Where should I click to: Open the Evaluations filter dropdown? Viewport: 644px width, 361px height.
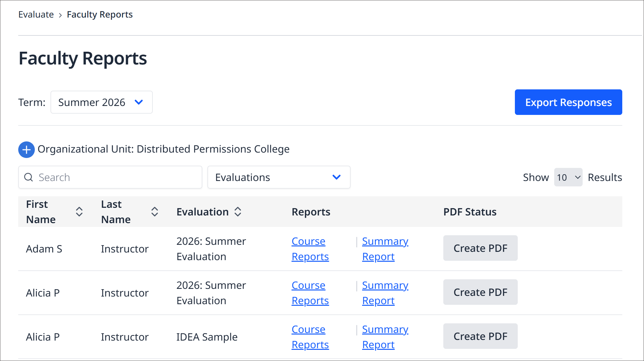[x=279, y=177]
